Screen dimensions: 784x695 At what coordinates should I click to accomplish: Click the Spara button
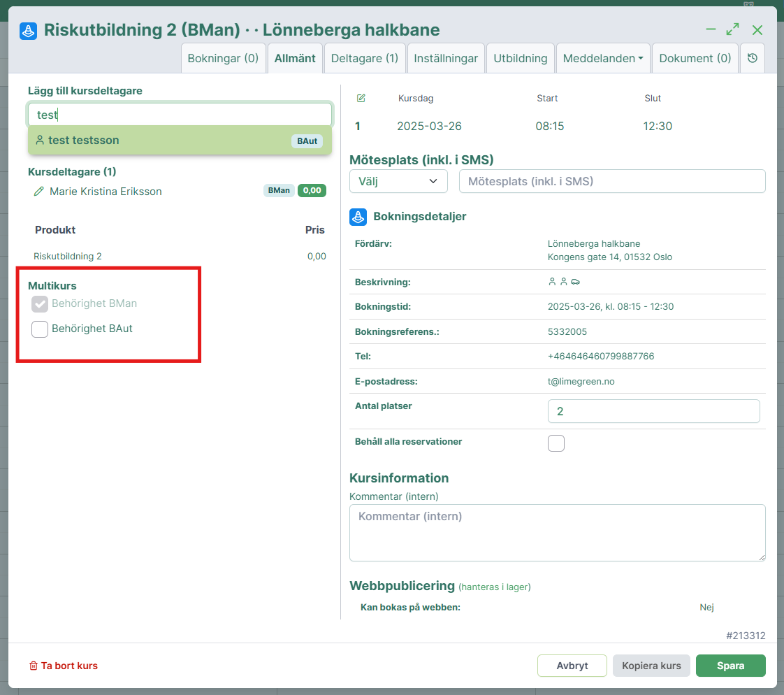click(730, 666)
